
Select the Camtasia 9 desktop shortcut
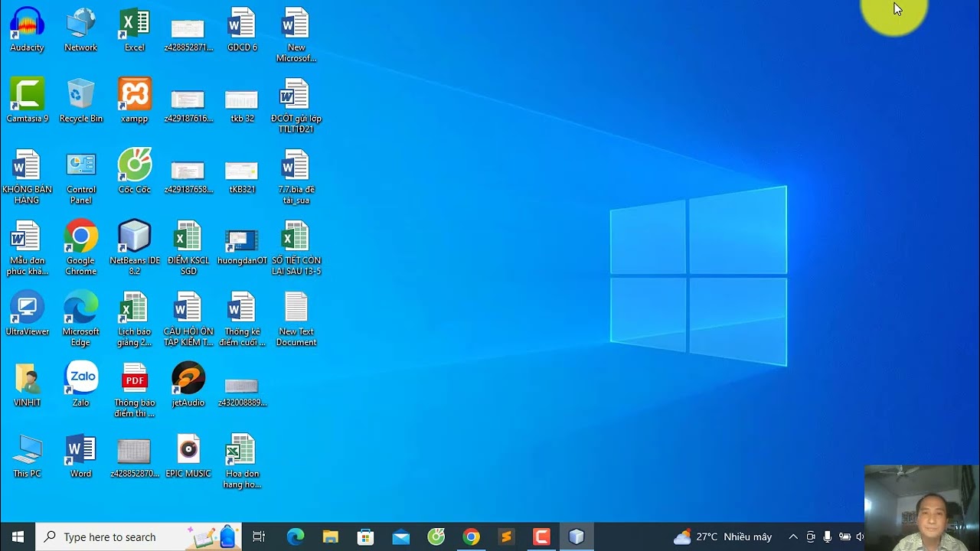27,101
